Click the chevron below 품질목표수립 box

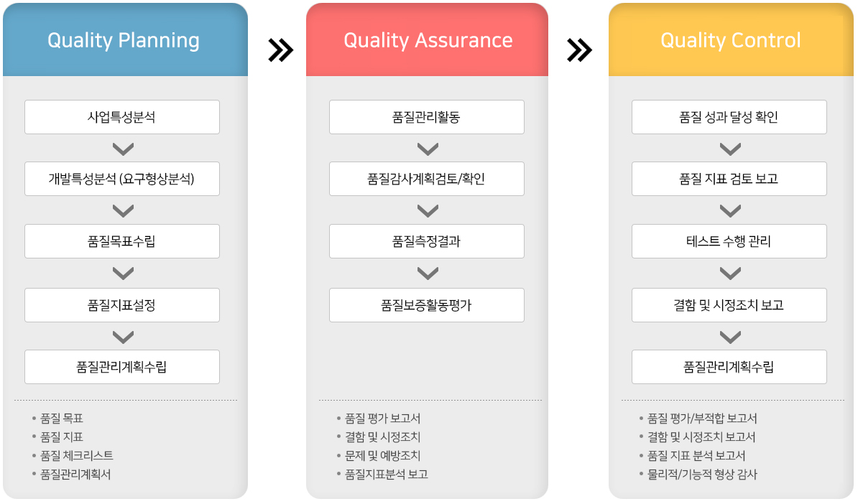point(123,273)
